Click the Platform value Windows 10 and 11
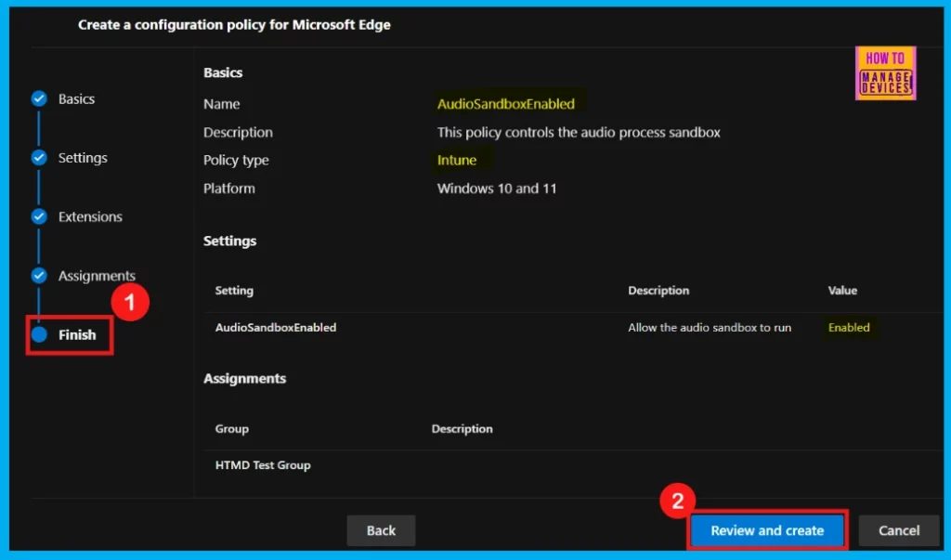This screenshot has width=951, height=560. 497,189
